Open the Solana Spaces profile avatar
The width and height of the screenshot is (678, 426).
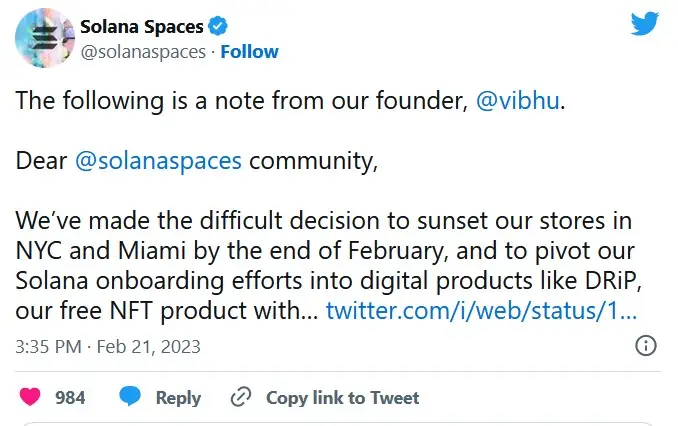(45, 38)
